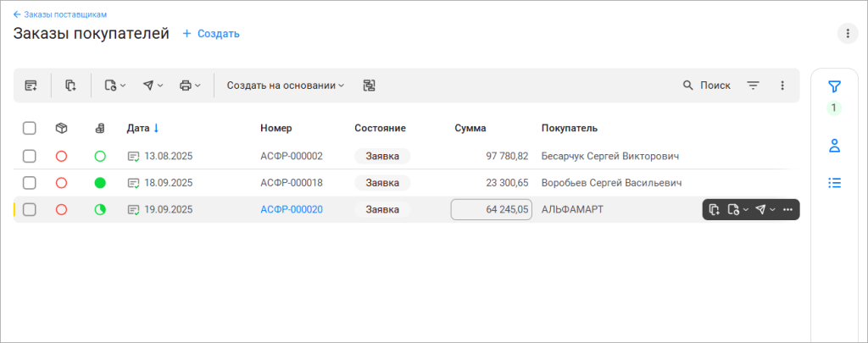This screenshot has width=868, height=343.
Task: Open the funnel filter panel in right sidebar
Action: tap(834, 86)
